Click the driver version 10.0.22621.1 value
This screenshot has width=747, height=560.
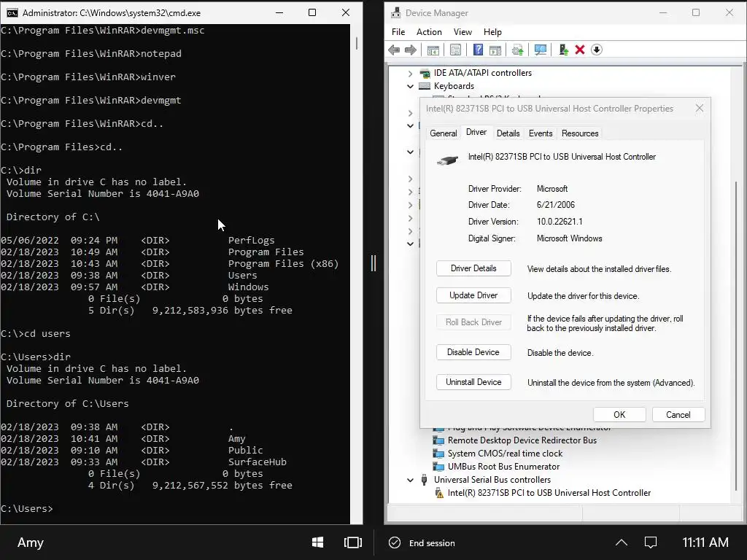tap(560, 222)
